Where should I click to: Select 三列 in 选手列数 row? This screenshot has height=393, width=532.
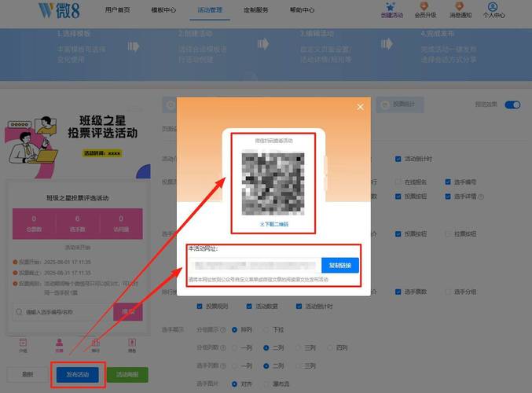[x=298, y=365]
